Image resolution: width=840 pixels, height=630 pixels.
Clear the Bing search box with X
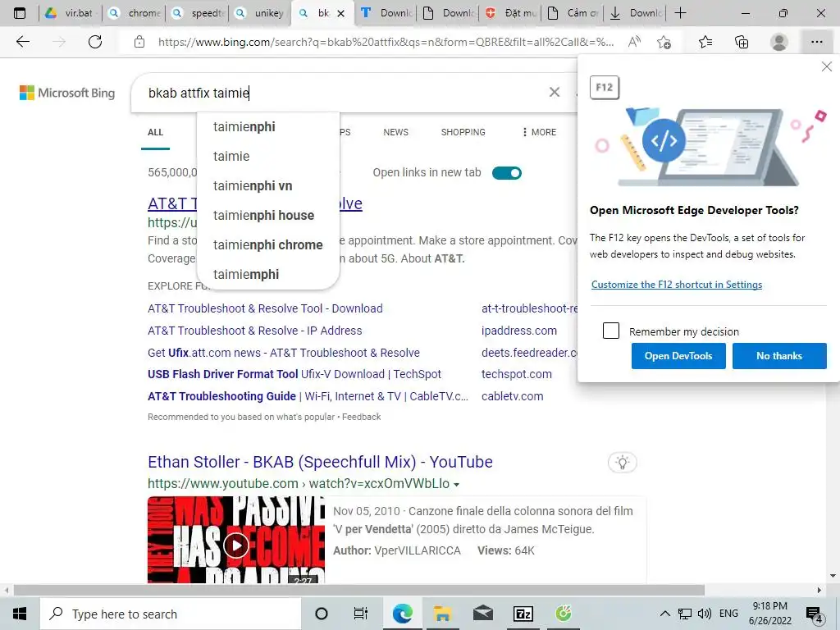tap(555, 92)
